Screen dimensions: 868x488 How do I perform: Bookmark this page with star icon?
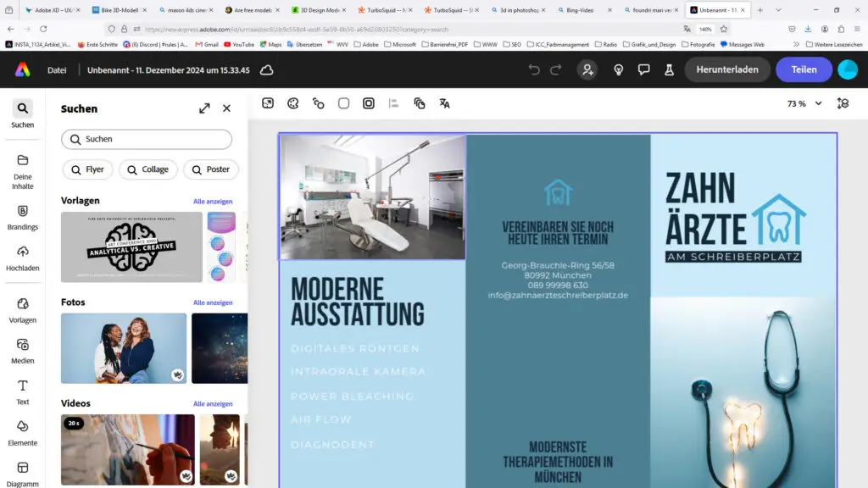pos(724,29)
